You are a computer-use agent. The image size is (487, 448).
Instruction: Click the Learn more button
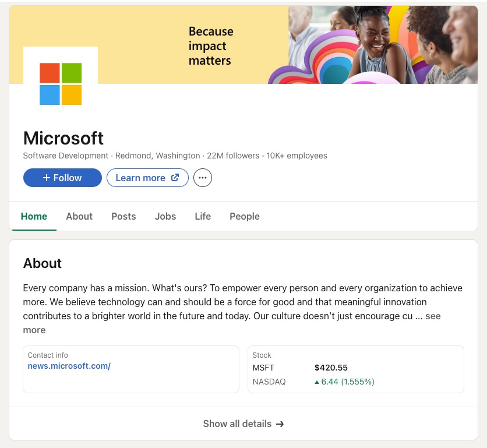pyautogui.click(x=147, y=178)
